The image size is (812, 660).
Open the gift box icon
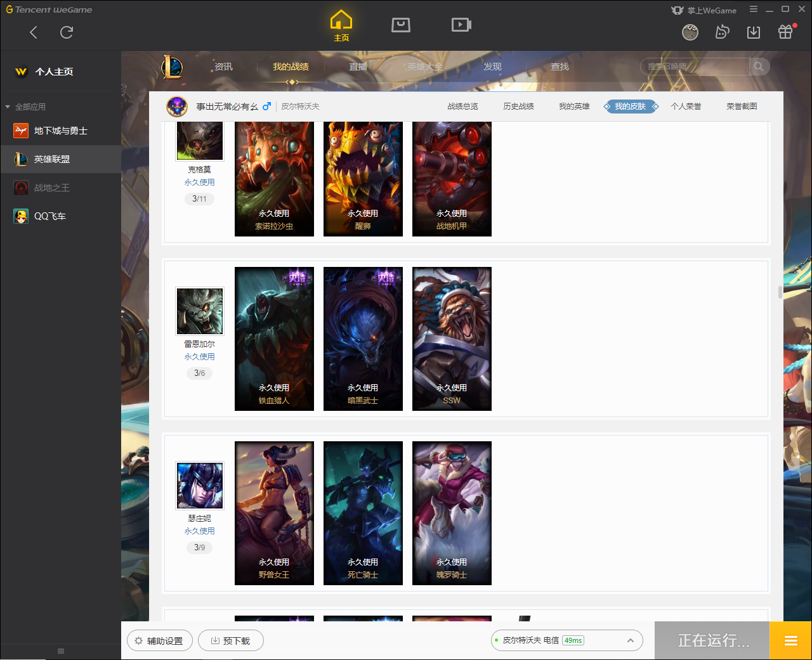(785, 32)
